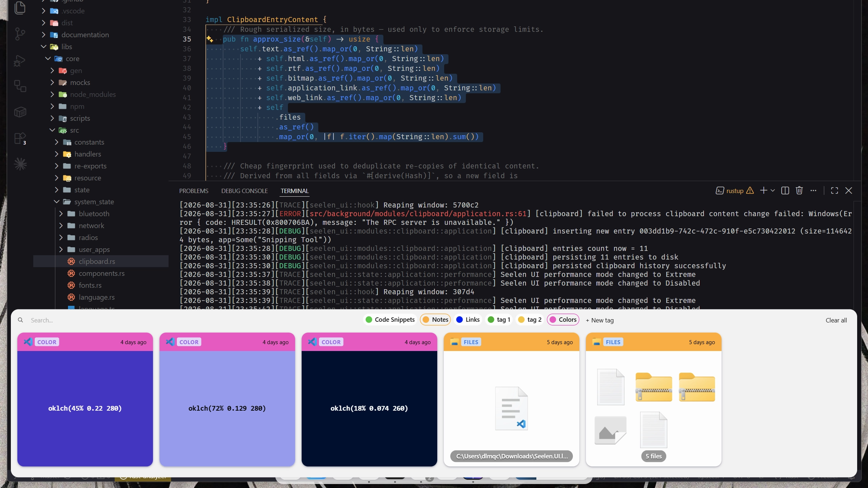868x488 pixels.
Task: Open components.rs file in explorer
Action: pos(101,273)
